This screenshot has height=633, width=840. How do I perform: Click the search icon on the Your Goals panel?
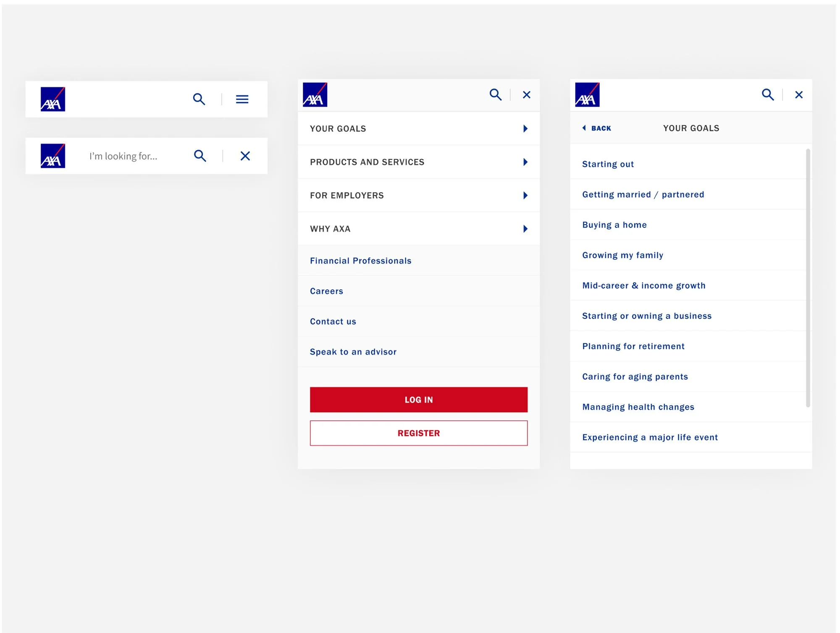768,94
